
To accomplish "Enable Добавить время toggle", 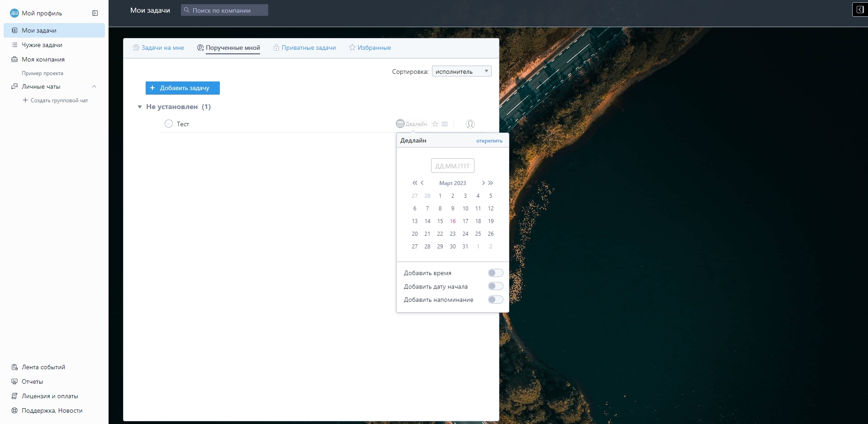I will (x=496, y=273).
